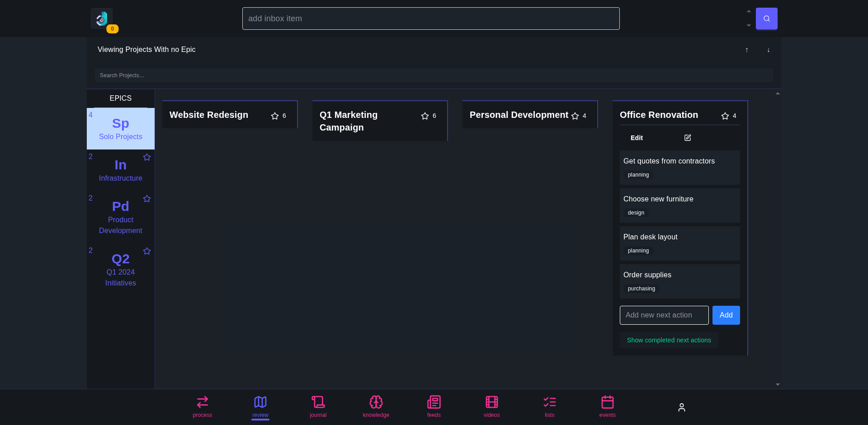868x425 pixels.
Task: Focus the Search Projects field
Action: coord(434,75)
